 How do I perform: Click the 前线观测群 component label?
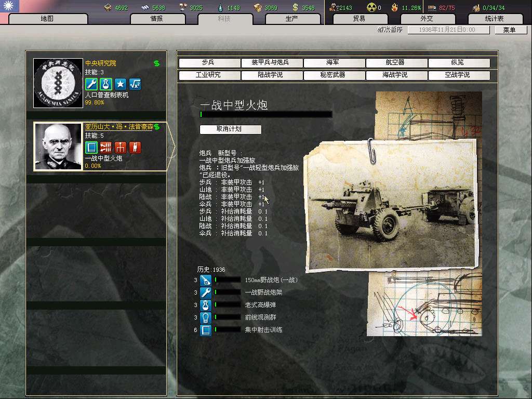(261, 317)
